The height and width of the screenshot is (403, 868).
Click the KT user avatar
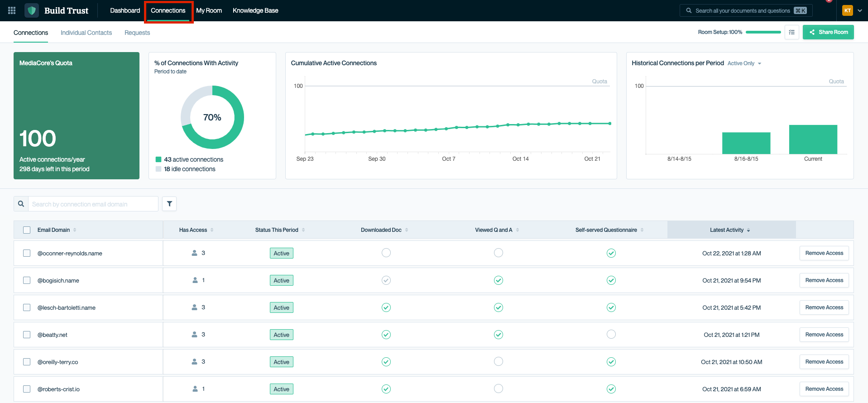coord(847,10)
